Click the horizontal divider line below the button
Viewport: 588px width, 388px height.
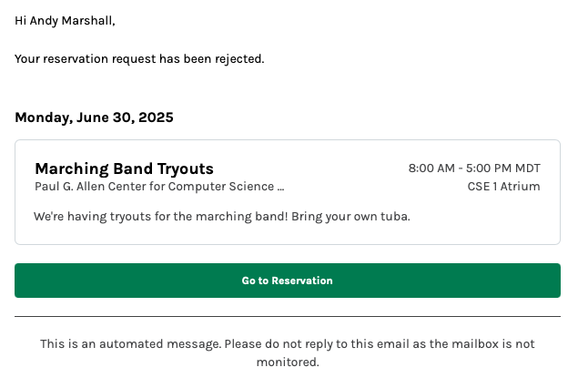[287, 317]
